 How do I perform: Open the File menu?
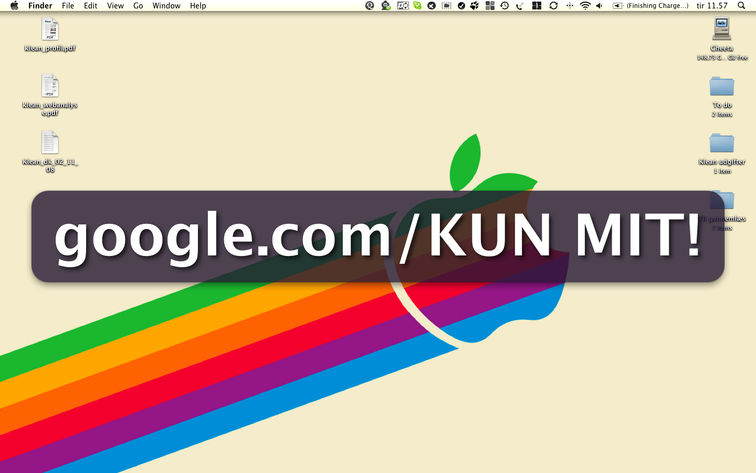coord(68,6)
